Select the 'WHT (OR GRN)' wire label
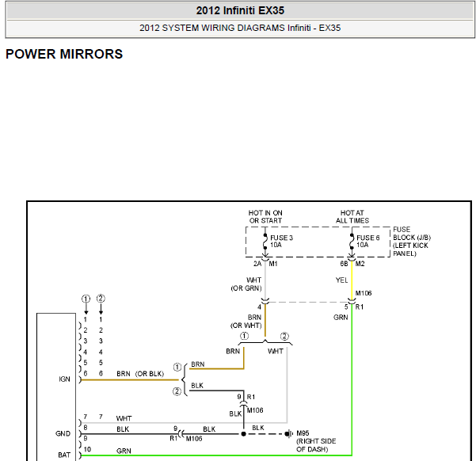476x461 pixels. click(x=246, y=284)
